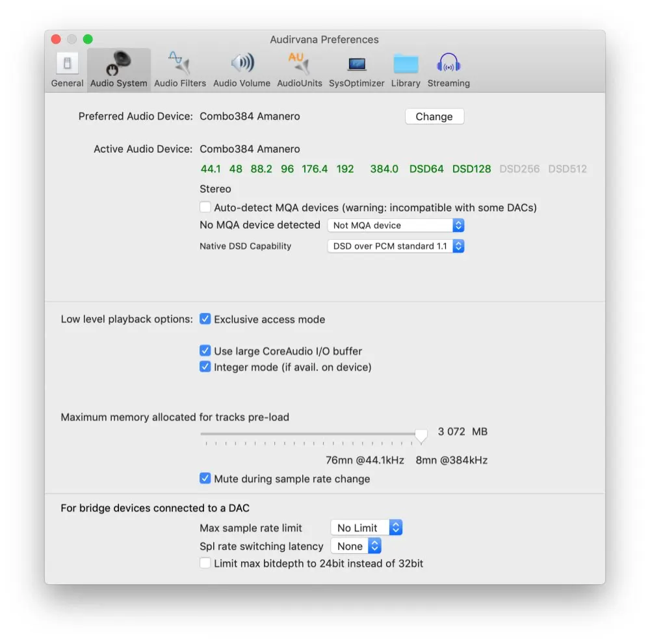The height and width of the screenshot is (644, 650).
Task: Click Change for preferred audio device
Action: [x=434, y=116]
